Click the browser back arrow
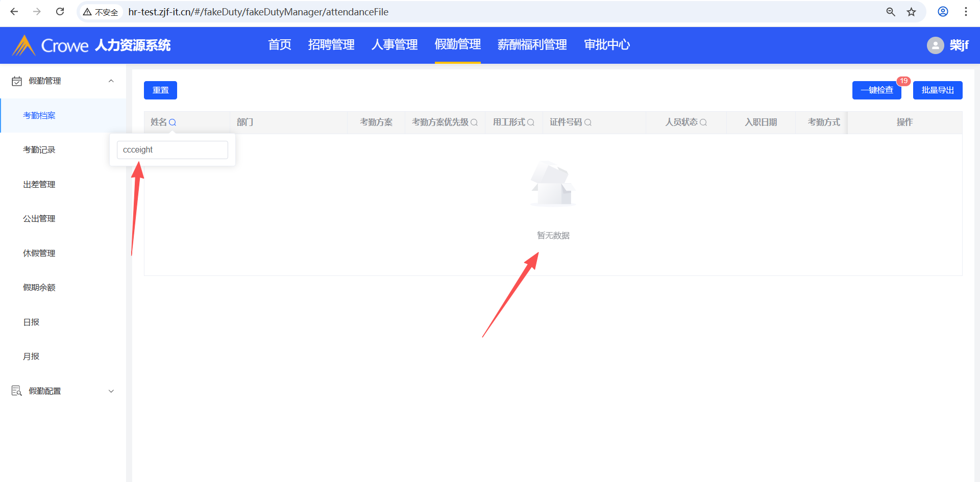 (x=14, y=12)
